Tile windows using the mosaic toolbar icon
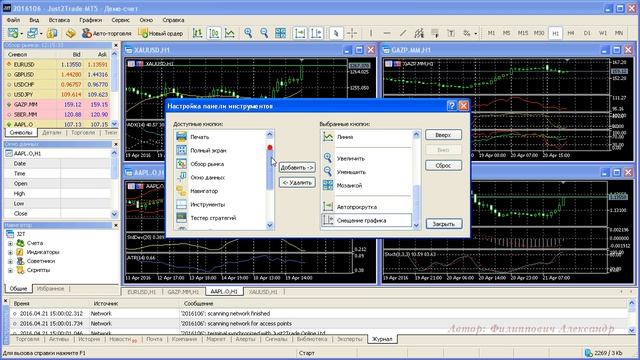The width and height of the screenshot is (640, 360). 280,33
